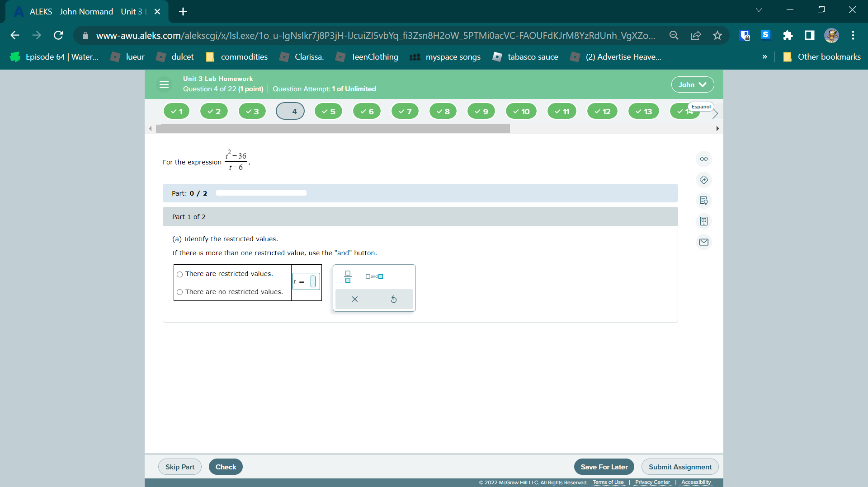Select "There are no restricted values" option
868x487 pixels.
pos(180,292)
